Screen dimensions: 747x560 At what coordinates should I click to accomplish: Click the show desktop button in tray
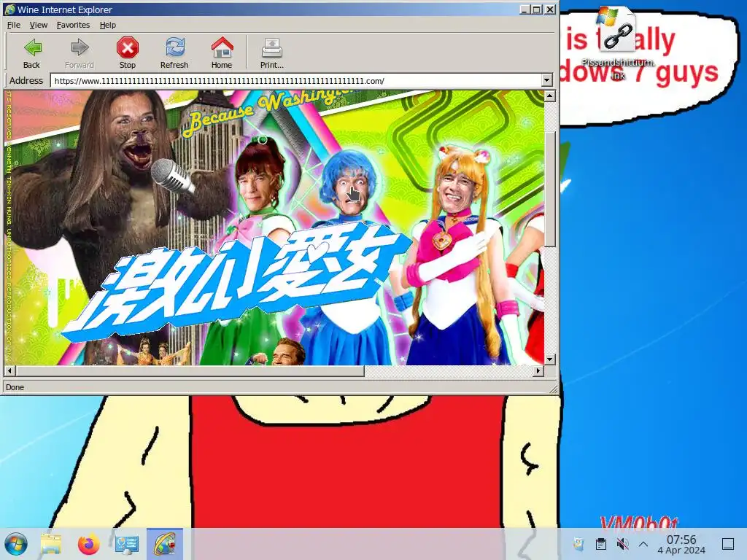(728, 544)
